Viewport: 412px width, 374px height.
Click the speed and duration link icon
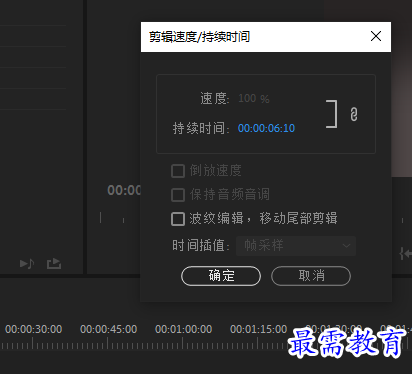354,114
